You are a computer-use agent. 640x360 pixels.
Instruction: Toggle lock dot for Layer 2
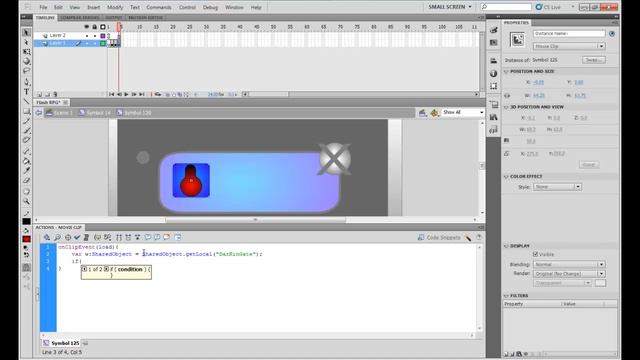(95, 36)
